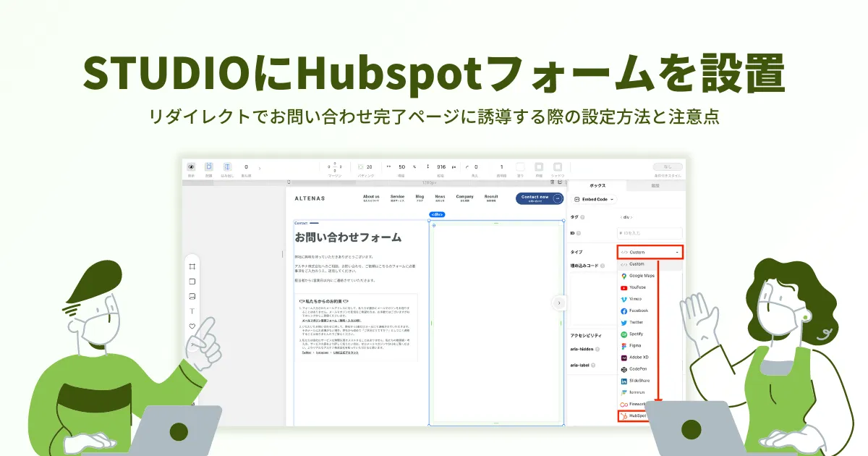Screen dimensions: 868x456
Task: Choose SlideShare embed type
Action: tap(650, 381)
